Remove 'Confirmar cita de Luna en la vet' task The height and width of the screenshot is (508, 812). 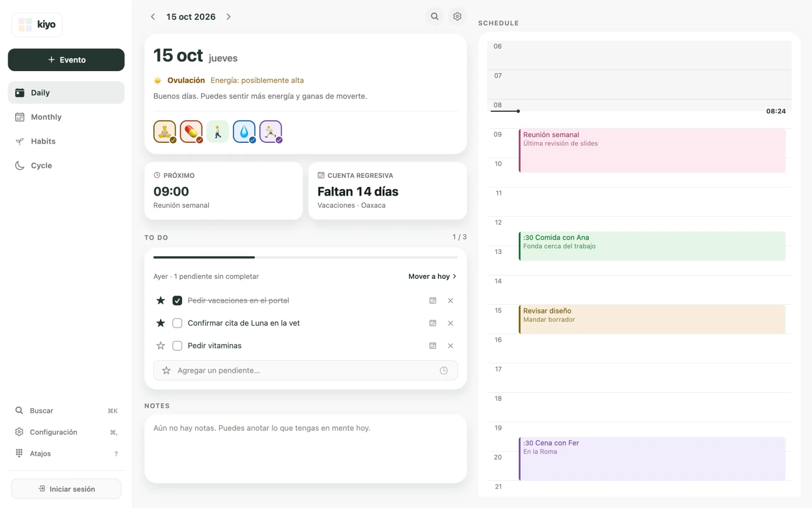point(451,323)
